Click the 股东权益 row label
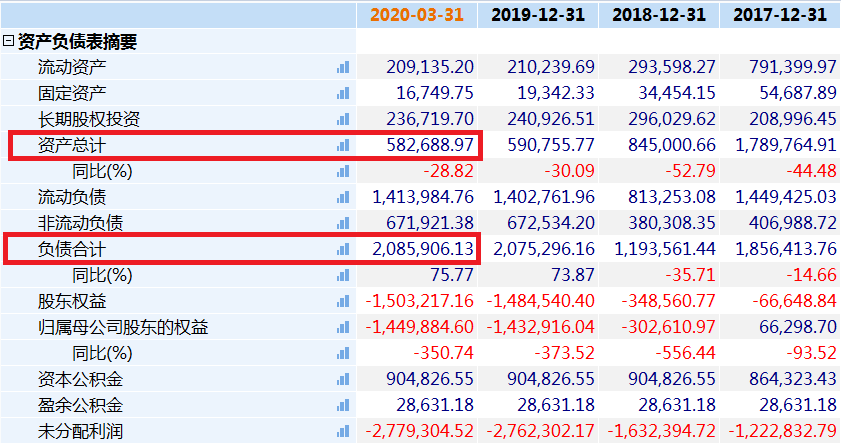The height and width of the screenshot is (444, 841). 72,301
